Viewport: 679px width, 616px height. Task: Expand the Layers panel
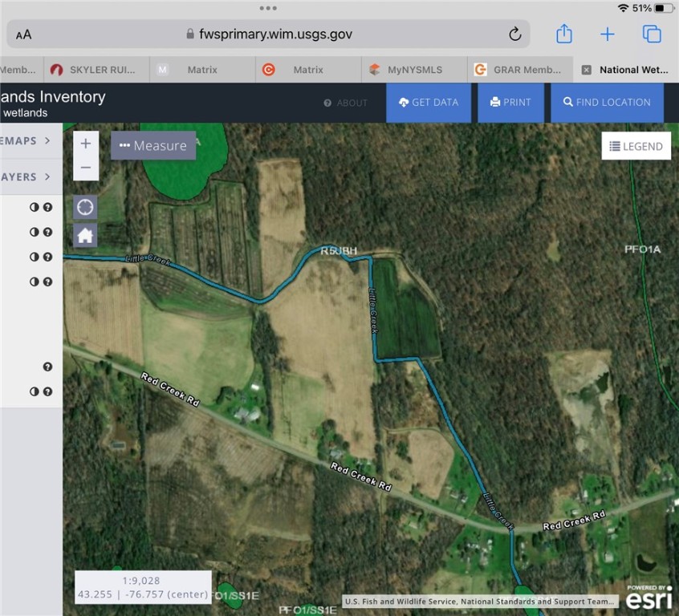click(28, 176)
